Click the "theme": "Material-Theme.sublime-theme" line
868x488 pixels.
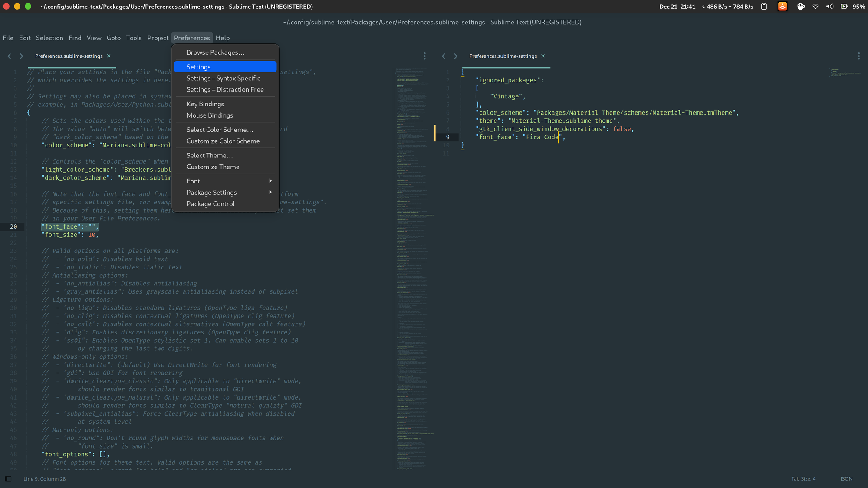pos(548,121)
